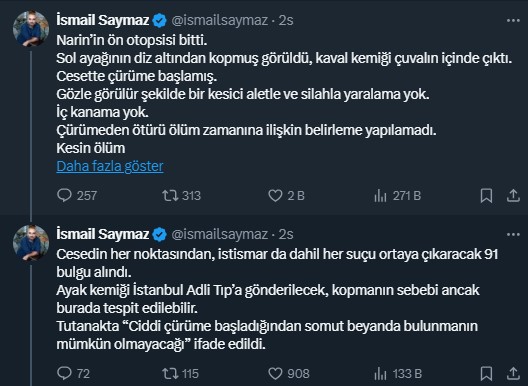Screen dimensions: 528x386
Task: Open İsmail Saymaz profile from first tweet name
Action: (103, 20)
